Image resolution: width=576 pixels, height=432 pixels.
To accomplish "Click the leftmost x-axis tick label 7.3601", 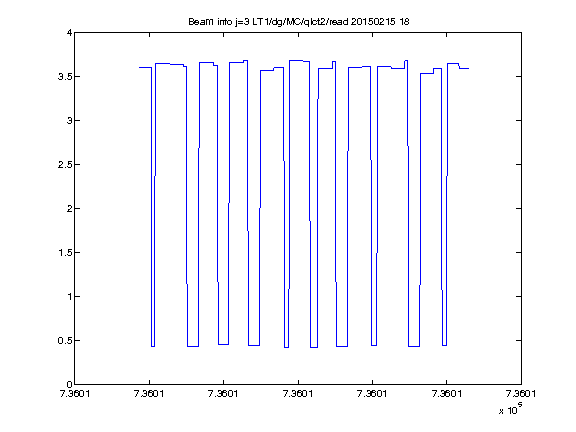I will (75, 394).
